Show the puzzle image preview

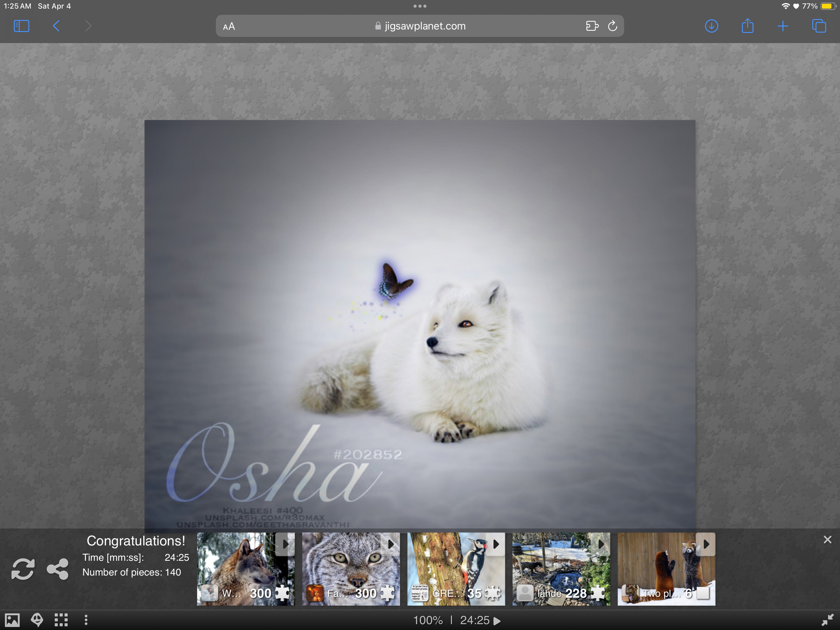(x=12, y=620)
